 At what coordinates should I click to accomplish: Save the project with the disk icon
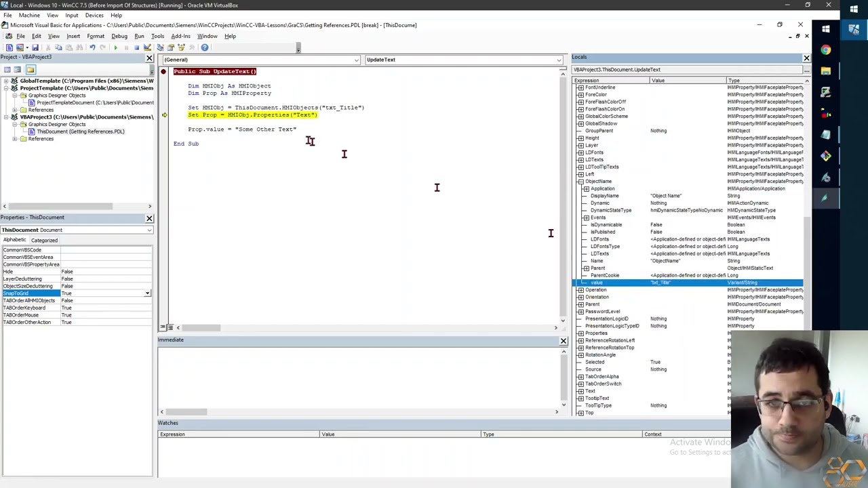(x=35, y=47)
